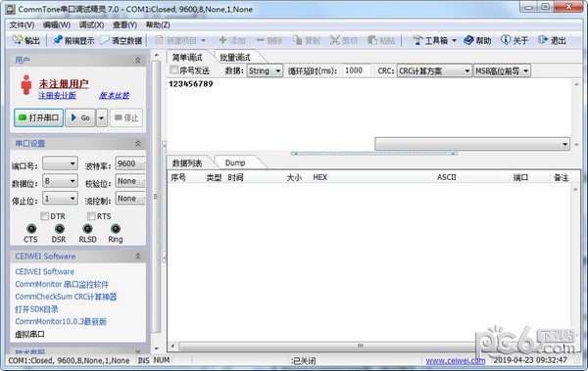Click the RLSD indicator light
The width and height of the screenshot is (588, 371).
(87, 229)
